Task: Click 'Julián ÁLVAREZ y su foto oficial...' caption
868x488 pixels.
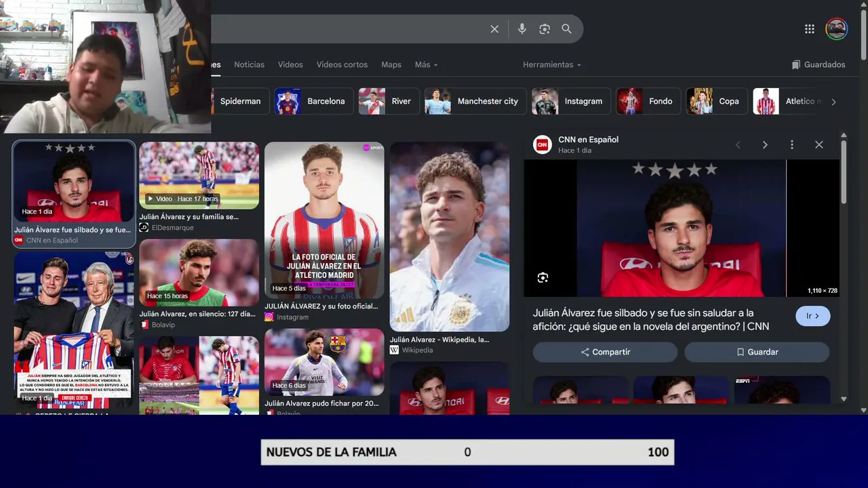Action: [x=321, y=306]
